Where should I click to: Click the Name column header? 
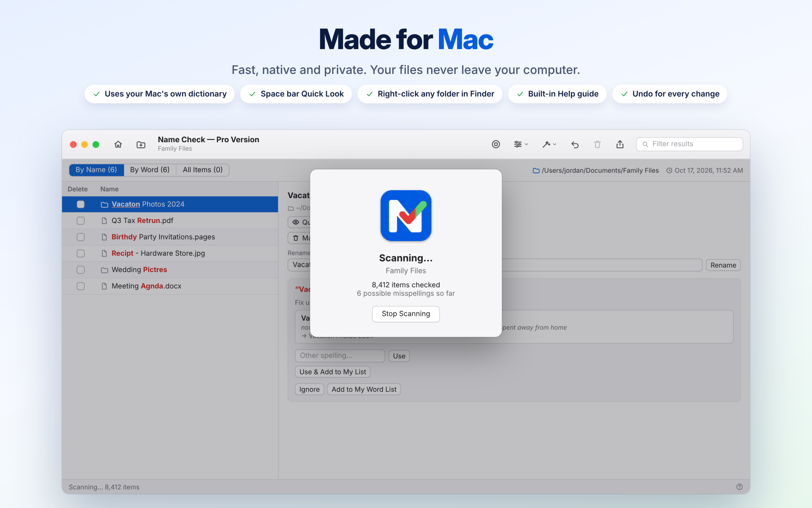point(109,189)
